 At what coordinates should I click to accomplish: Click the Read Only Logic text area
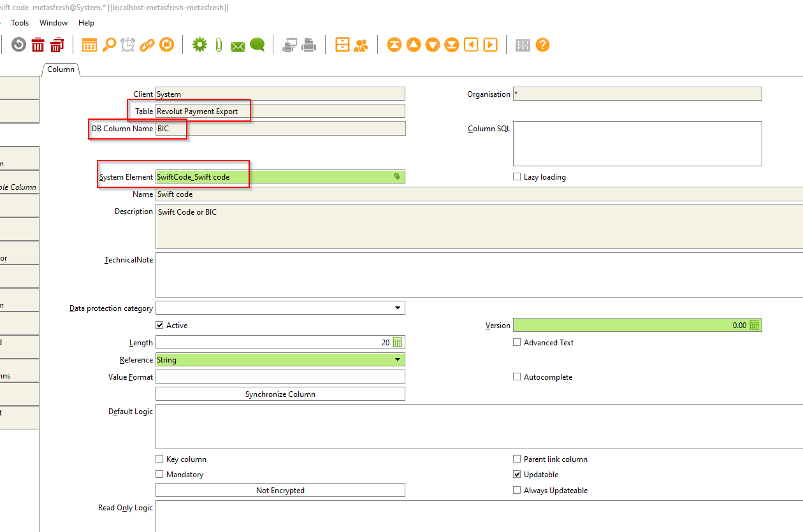(x=479, y=516)
